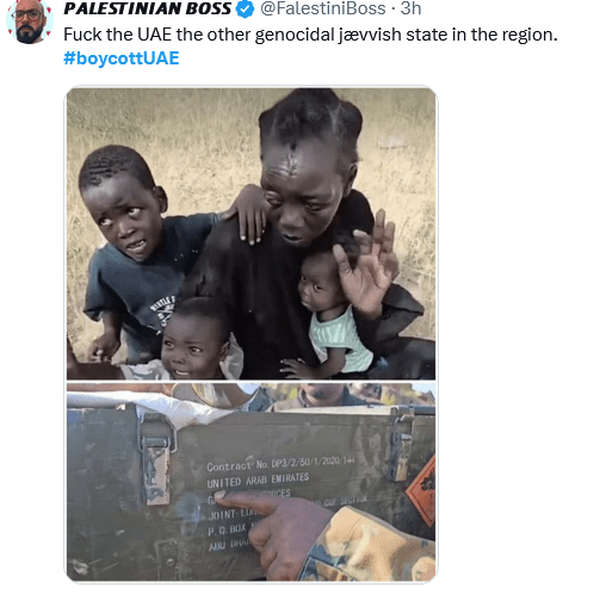Open the @FalestiniBoss handle link
The image size is (600, 593).
click(323, 8)
